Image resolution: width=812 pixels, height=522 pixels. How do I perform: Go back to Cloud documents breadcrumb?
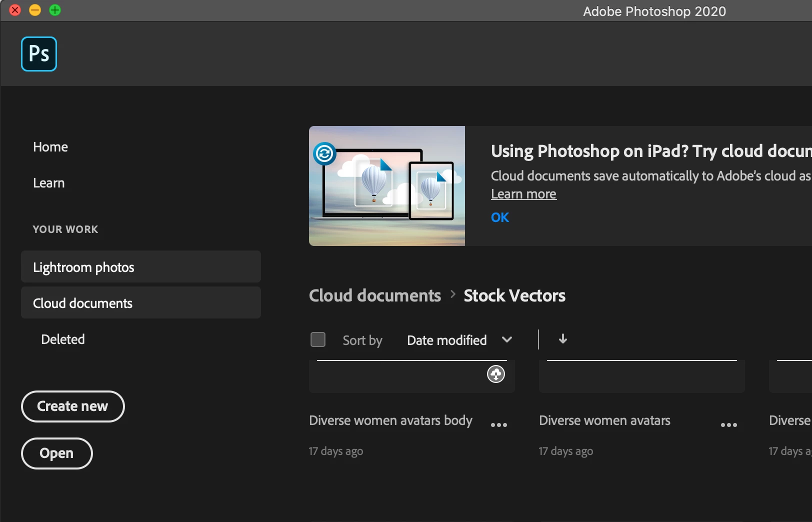pyautogui.click(x=375, y=295)
